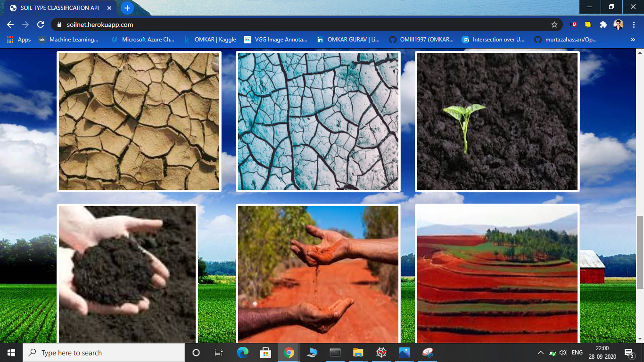Open Microsoft Edge from the taskbar
Screen dimensions: 644x362
click(x=243, y=353)
